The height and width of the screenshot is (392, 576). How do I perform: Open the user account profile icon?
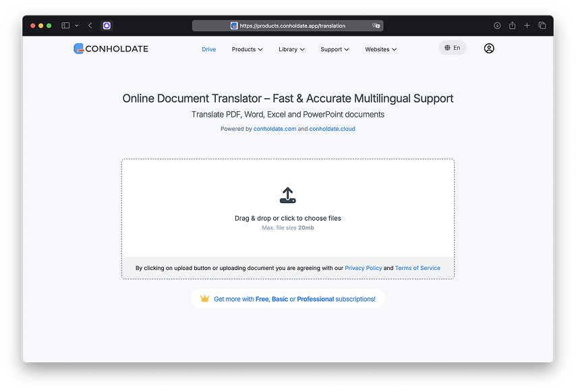pyautogui.click(x=489, y=49)
